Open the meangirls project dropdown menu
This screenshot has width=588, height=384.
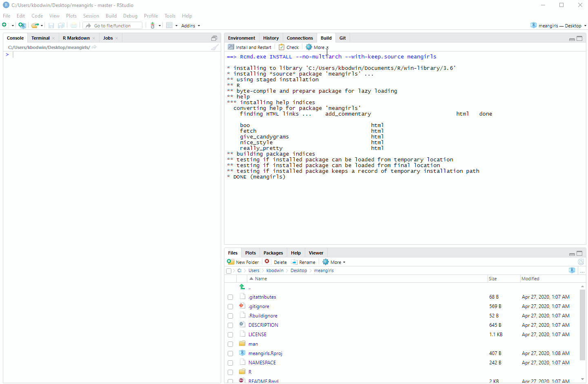click(559, 26)
